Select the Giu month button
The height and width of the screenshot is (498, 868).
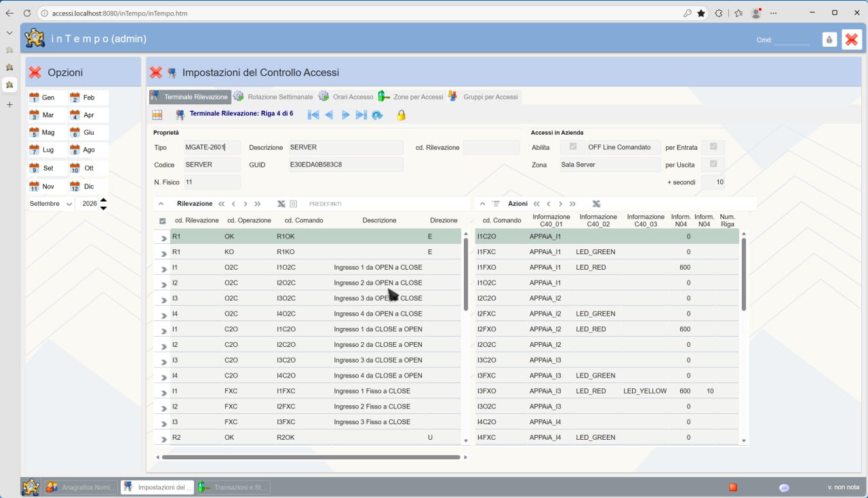tap(88, 133)
